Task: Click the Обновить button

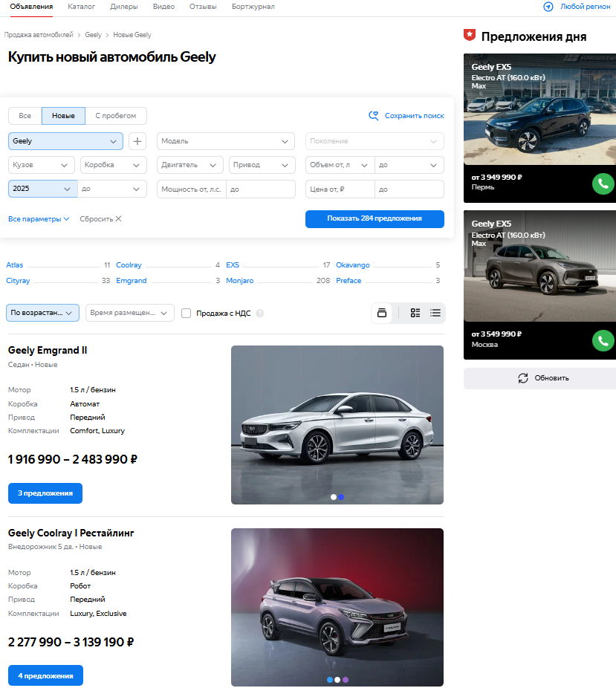Action: [x=539, y=378]
